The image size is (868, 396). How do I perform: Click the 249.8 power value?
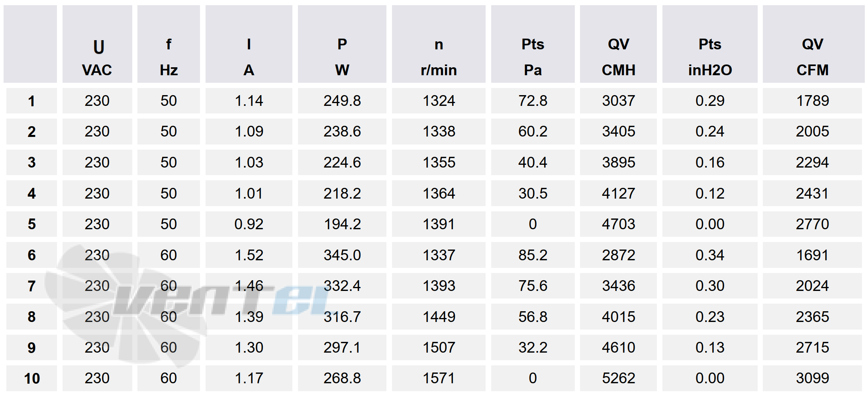coord(342,101)
